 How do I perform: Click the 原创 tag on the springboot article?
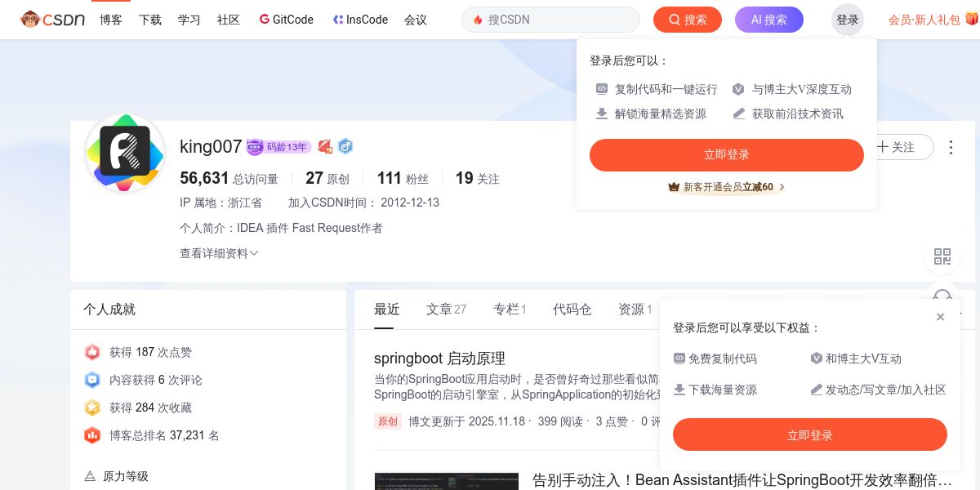tap(388, 421)
